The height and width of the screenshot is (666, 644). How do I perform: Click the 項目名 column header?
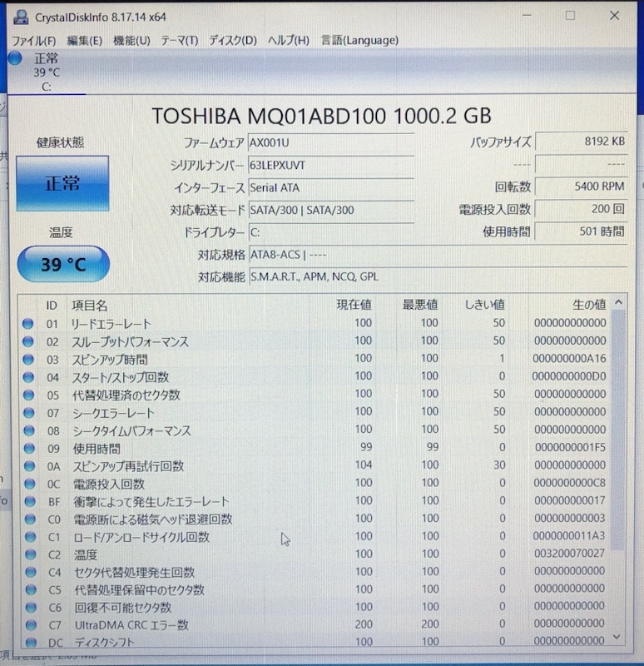pos(90,306)
